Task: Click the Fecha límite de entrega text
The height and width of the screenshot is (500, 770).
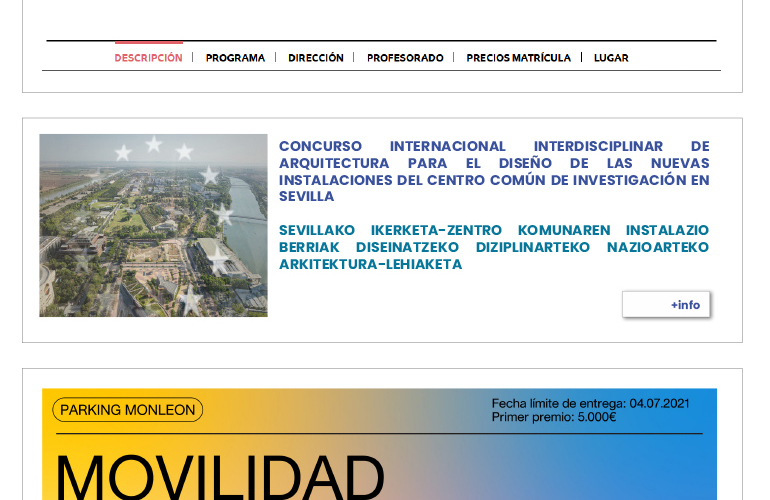Action: click(x=591, y=404)
